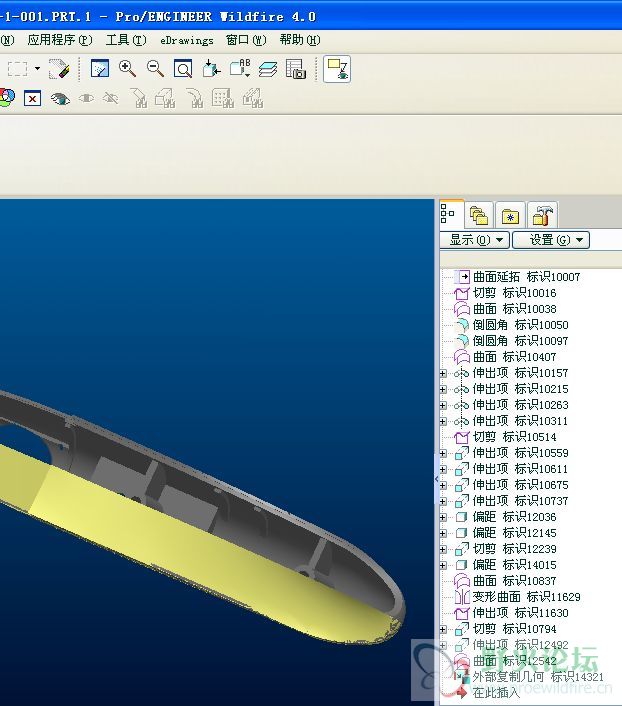Expand 切剪 标识12239 node
This screenshot has height=706, width=622.
click(443, 549)
